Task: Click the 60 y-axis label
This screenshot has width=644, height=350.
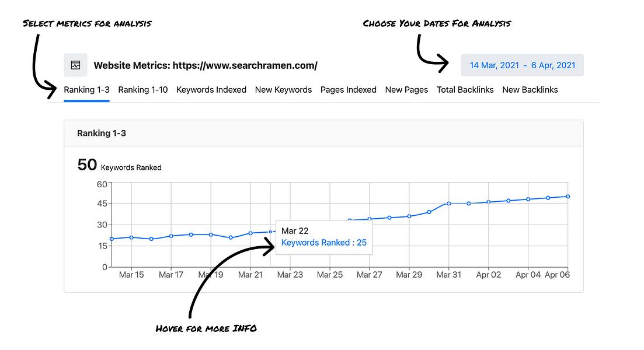Action: point(102,185)
